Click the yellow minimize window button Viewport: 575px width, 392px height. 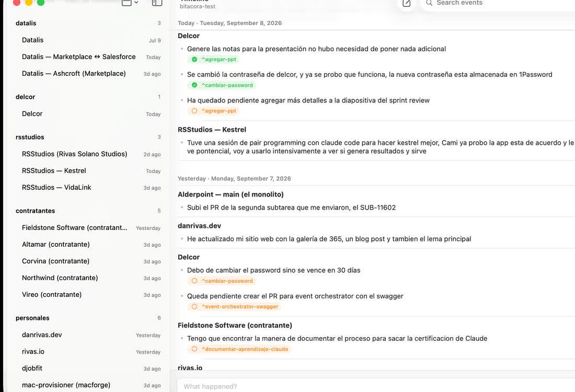click(29, 2)
